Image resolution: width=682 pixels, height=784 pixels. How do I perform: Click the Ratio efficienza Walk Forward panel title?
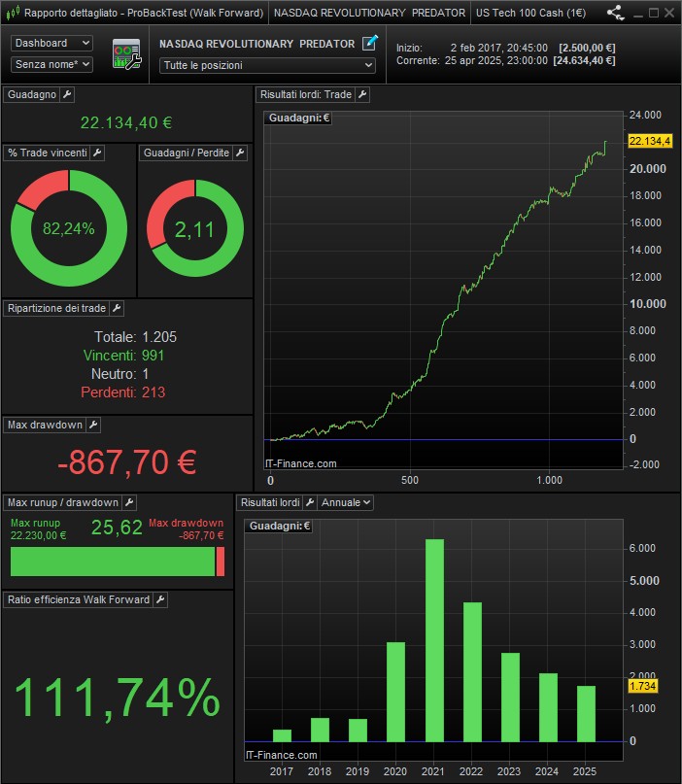point(79,599)
